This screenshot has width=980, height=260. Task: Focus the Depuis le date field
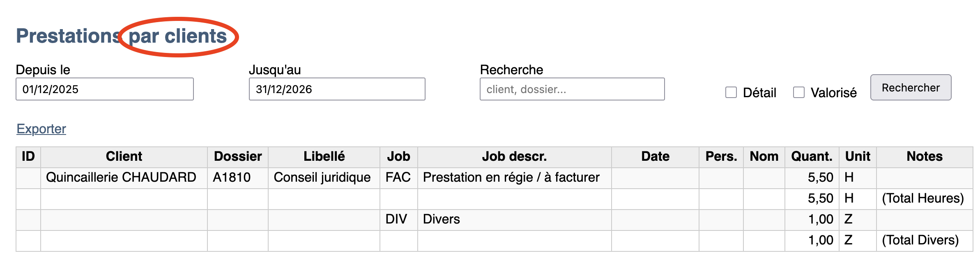(104, 89)
